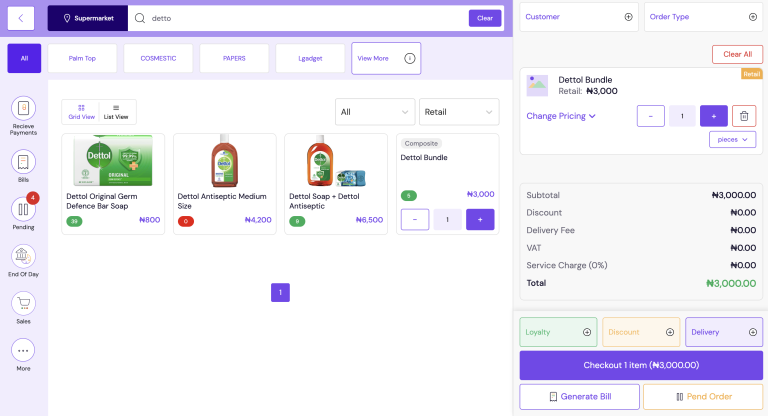Viewport: 768px width, 416px height.
Task: Expand the Change Pricing menu
Action: click(x=561, y=116)
